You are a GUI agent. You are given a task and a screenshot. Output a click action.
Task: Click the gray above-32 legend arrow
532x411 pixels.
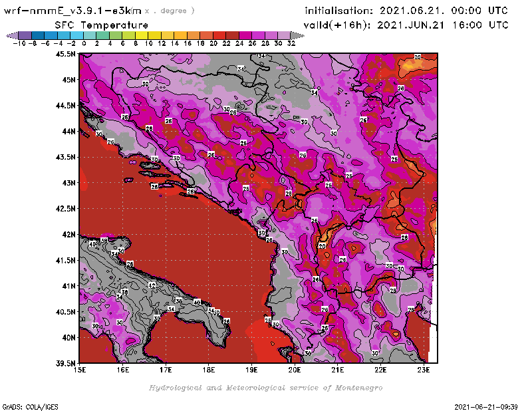297,35
